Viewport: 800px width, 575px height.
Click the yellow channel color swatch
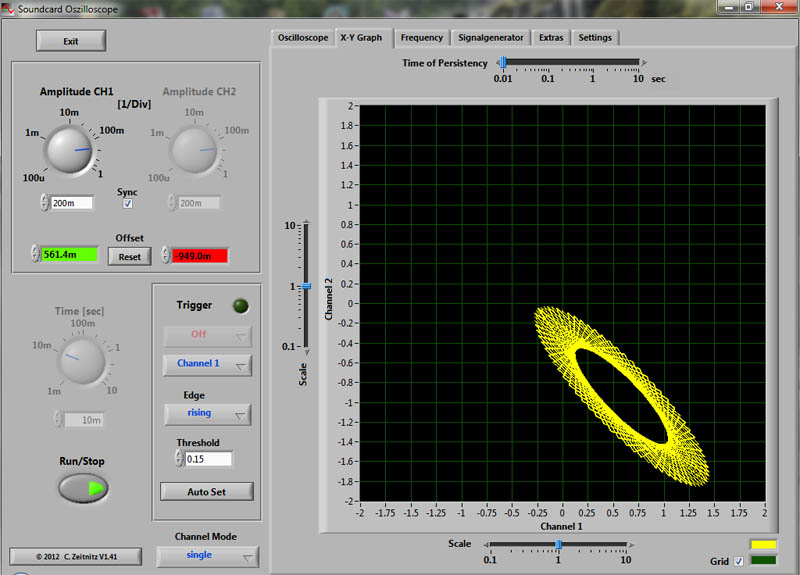click(x=765, y=545)
